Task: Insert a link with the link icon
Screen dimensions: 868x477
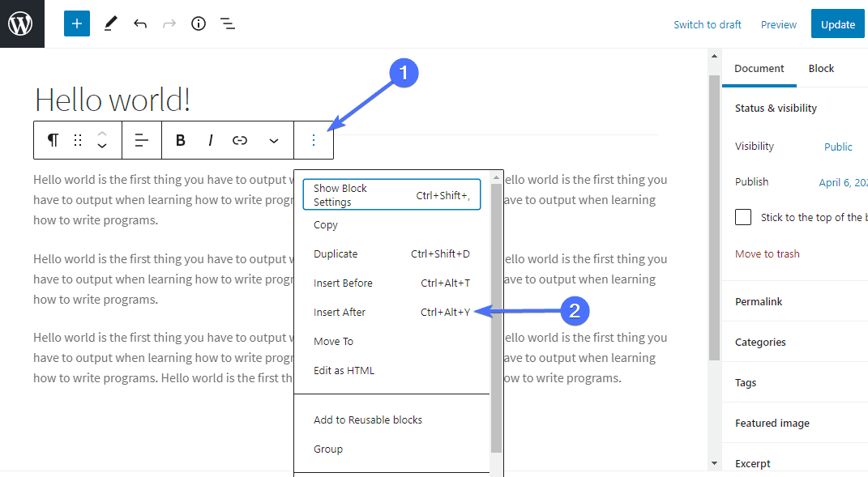Action: [x=240, y=141]
